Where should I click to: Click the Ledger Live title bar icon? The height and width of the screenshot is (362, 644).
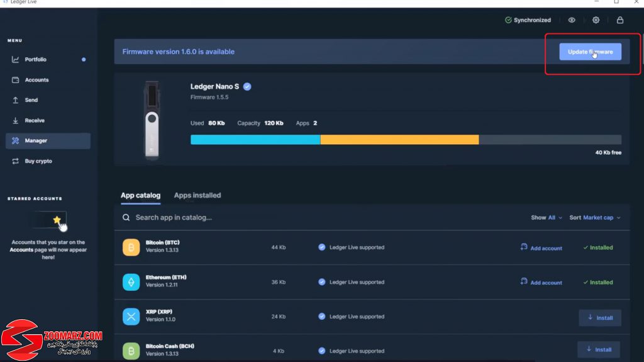[x=5, y=2]
